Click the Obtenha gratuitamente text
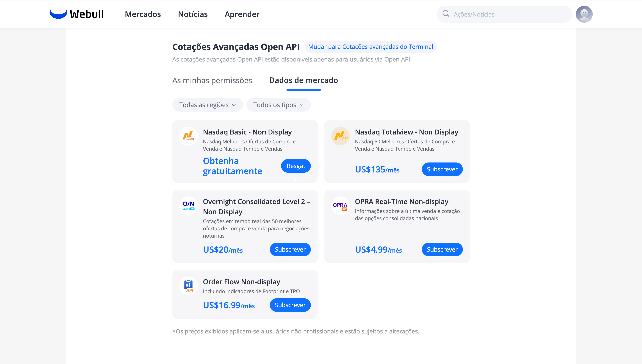 (232, 166)
